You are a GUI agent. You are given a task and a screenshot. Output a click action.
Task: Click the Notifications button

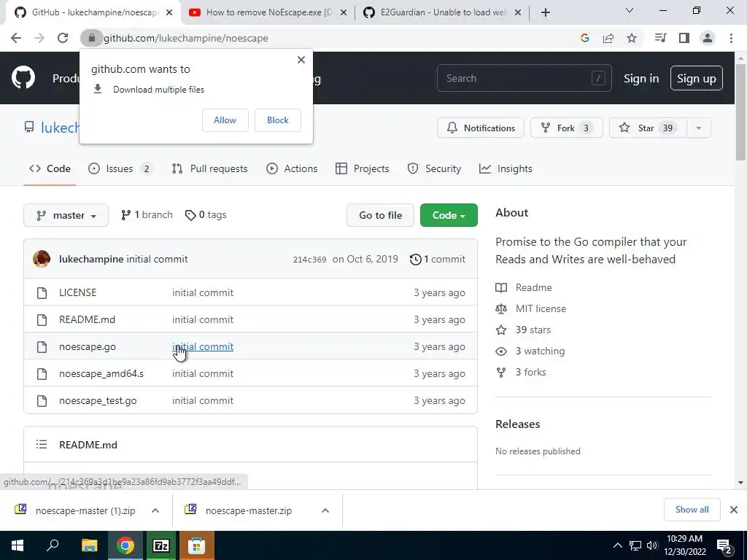[480, 128]
